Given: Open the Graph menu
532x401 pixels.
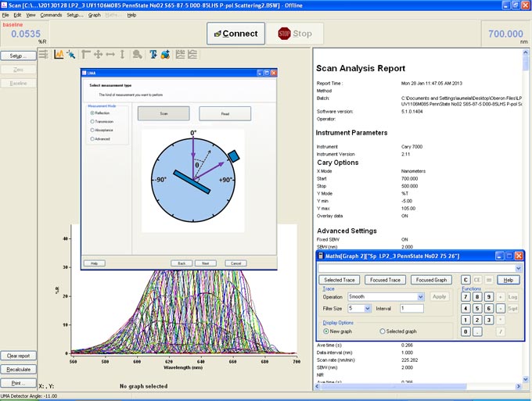Looking at the screenshot, I should pyautogui.click(x=94, y=15).
